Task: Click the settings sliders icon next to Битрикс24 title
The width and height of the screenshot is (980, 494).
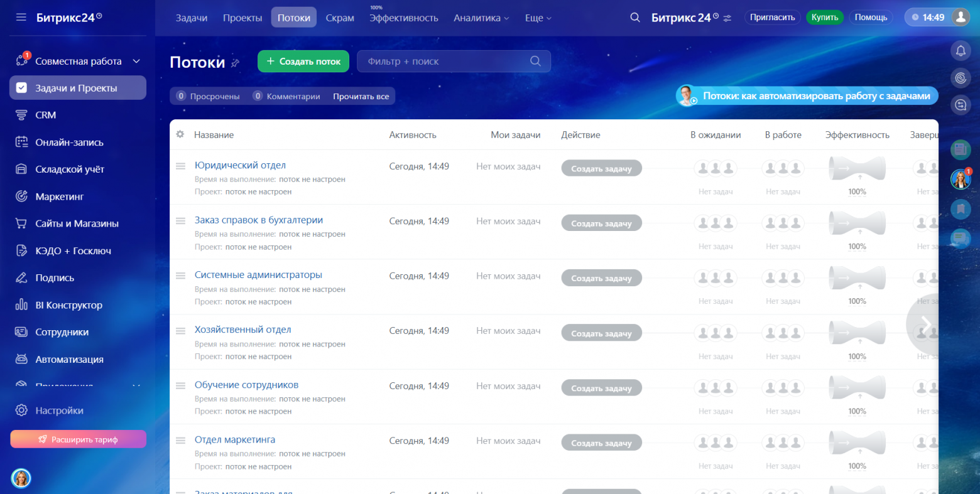Action: click(727, 18)
